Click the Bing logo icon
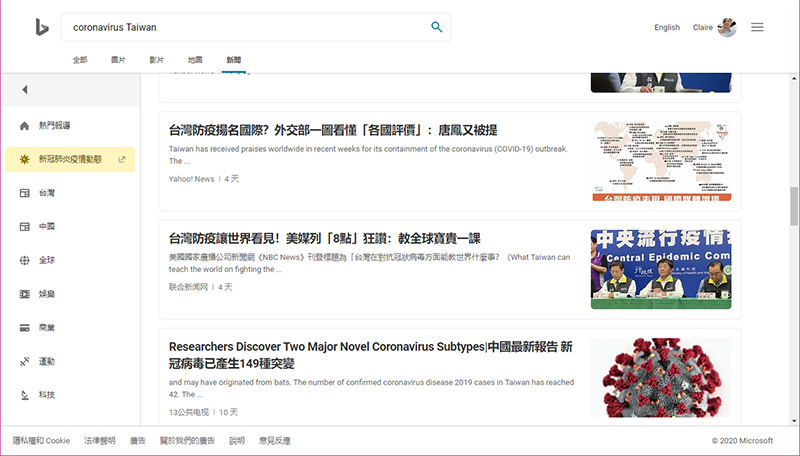Image resolution: width=800 pixels, height=456 pixels. pyautogui.click(x=41, y=27)
